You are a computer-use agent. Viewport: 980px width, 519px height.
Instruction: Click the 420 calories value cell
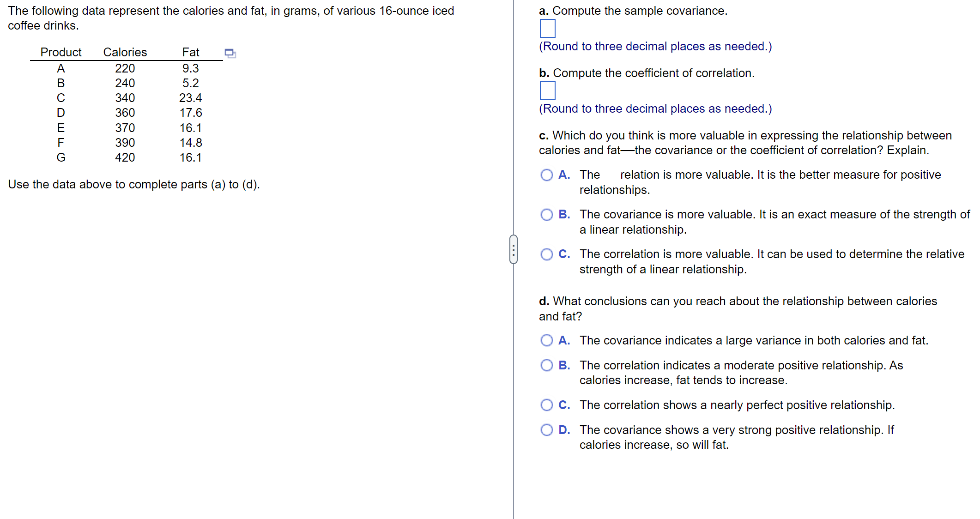(x=125, y=157)
